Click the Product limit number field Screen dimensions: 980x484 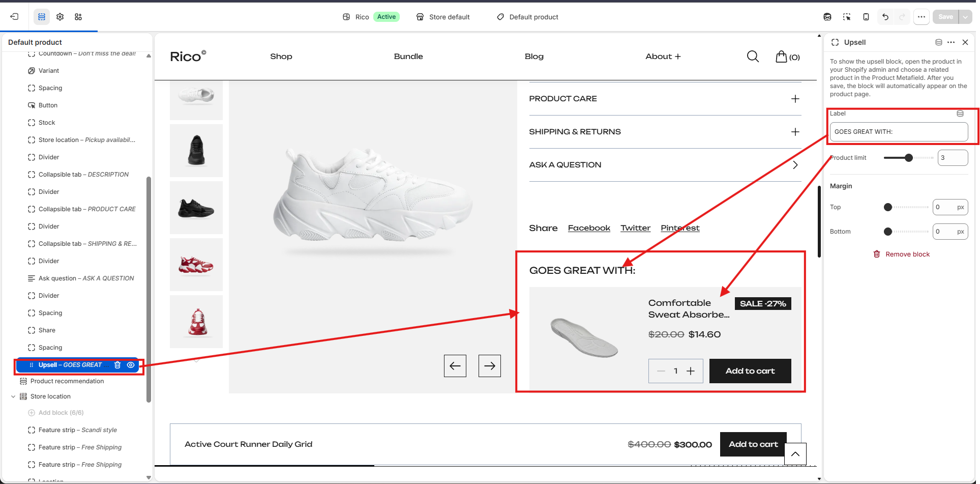click(x=953, y=158)
